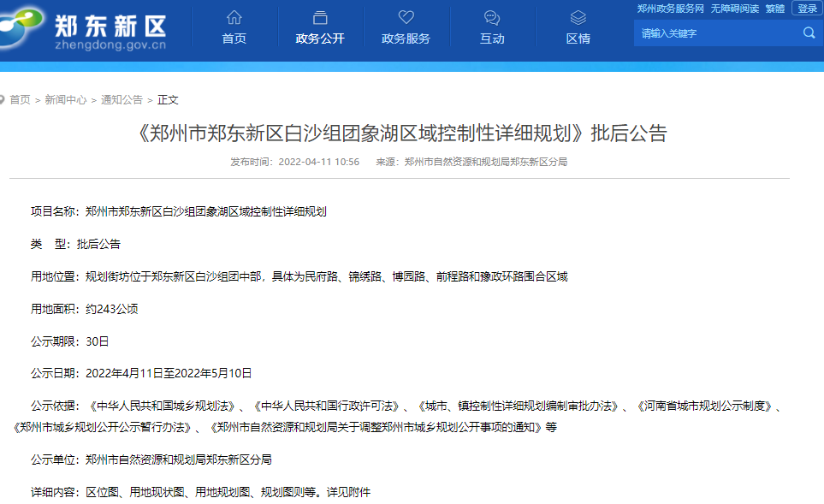Click the source 郑州市自然资源和规划局郑东新区分局 text
The image size is (824, 504).
485,162
